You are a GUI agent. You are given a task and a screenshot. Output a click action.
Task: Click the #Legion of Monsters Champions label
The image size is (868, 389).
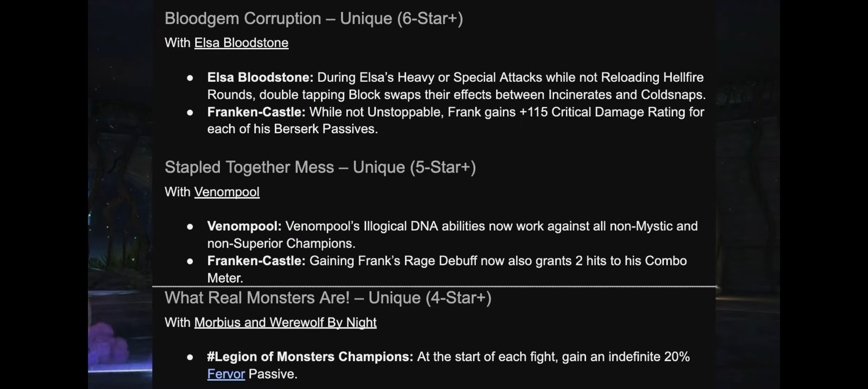pos(310,357)
